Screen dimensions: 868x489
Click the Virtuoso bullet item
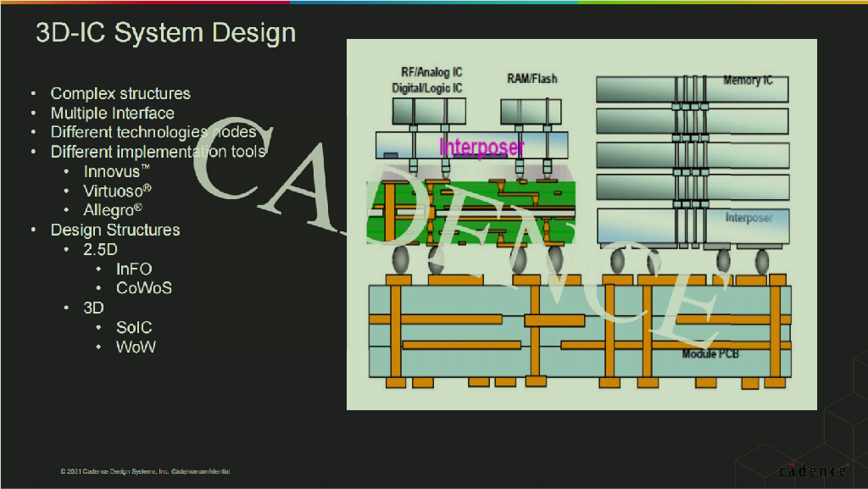117,191
